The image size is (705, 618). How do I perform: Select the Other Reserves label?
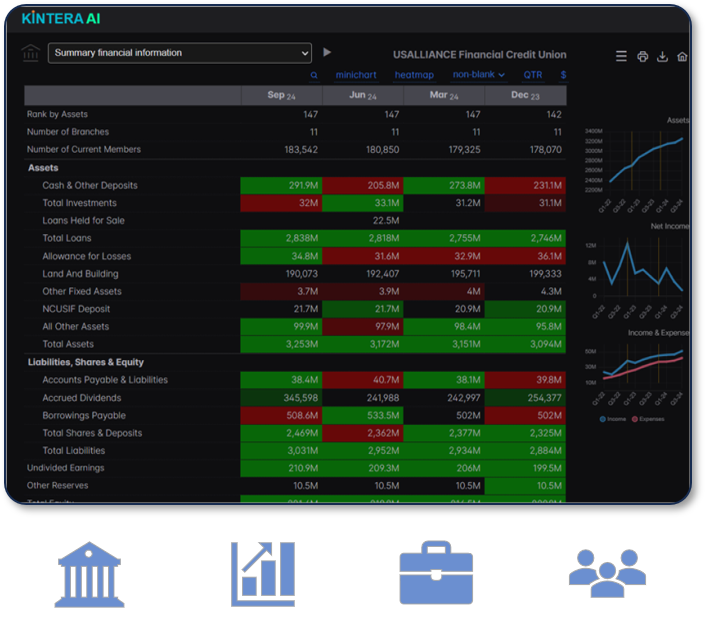pyautogui.click(x=58, y=485)
